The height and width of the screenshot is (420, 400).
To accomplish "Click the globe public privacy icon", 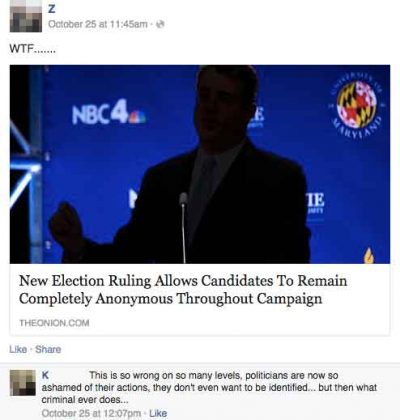I will 161,24.
